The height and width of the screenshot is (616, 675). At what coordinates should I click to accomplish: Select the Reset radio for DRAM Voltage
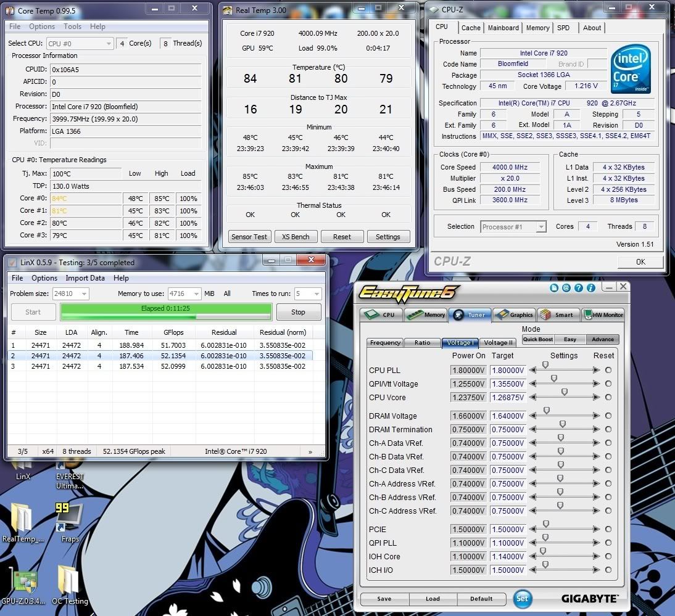[x=608, y=416]
